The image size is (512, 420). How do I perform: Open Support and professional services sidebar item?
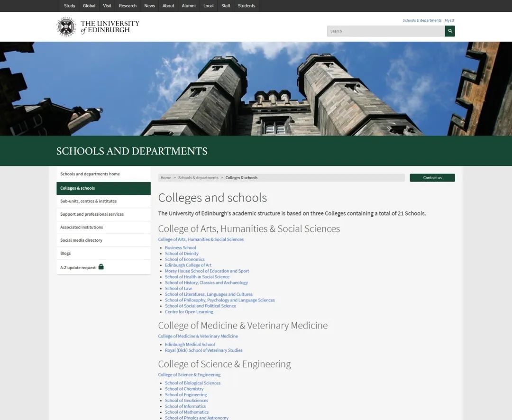(103, 214)
